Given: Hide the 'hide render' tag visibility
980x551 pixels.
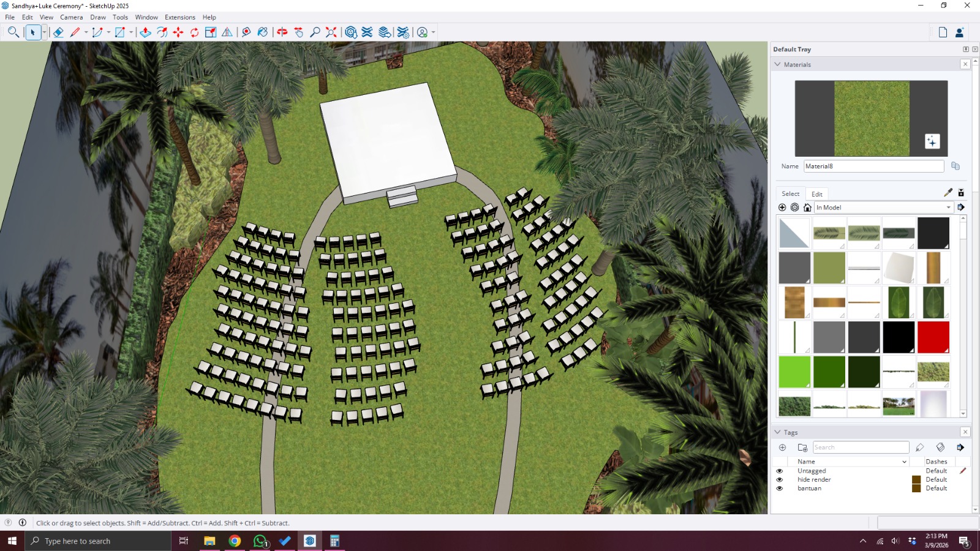Looking at the screenshot, I should (780, 480).
